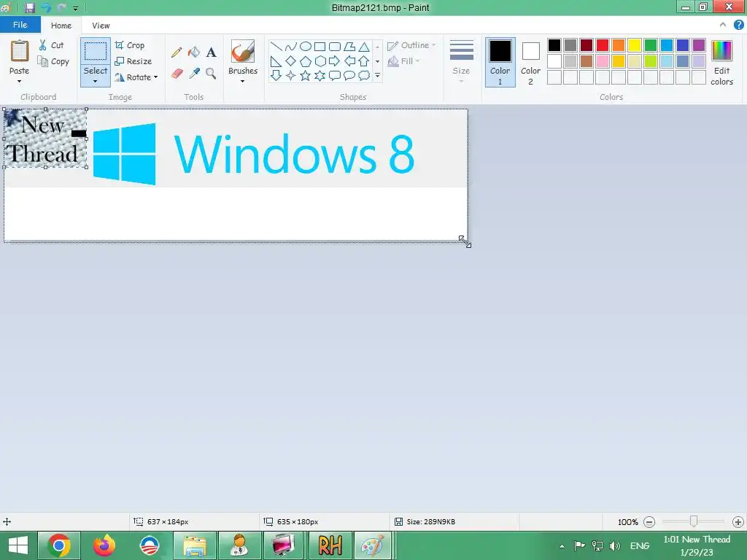Choose the Curve shape
Viewport: 747px width, 560px height.
tap(290, 47)
